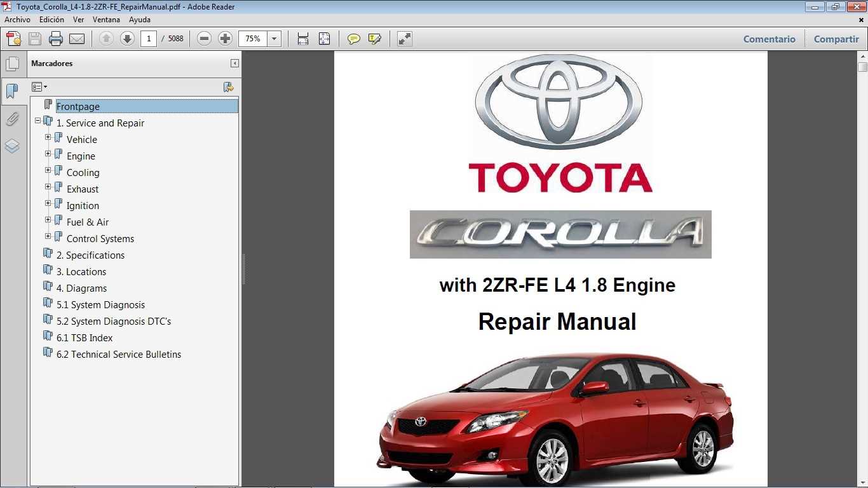
Task: Open the Ventana menu
Action: click(x=106, y=20)
